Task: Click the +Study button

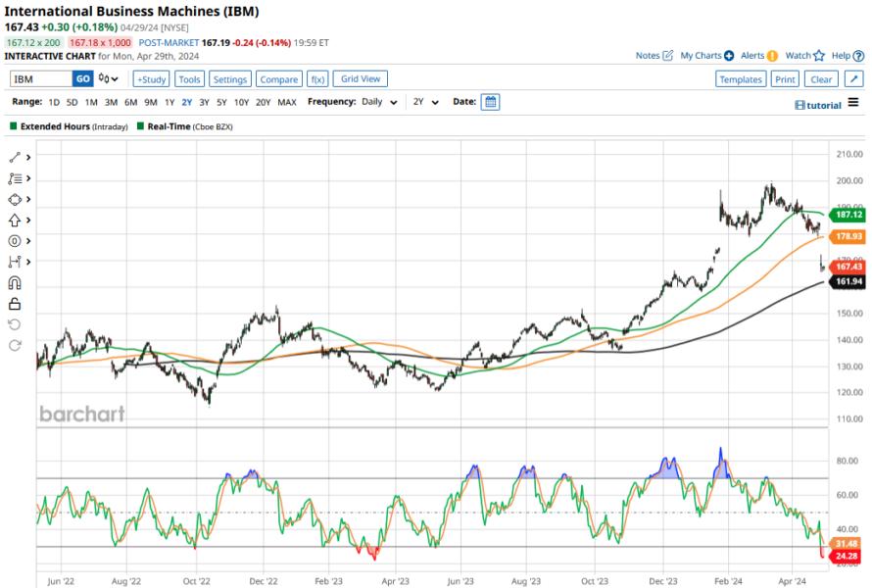Action: 151,79
